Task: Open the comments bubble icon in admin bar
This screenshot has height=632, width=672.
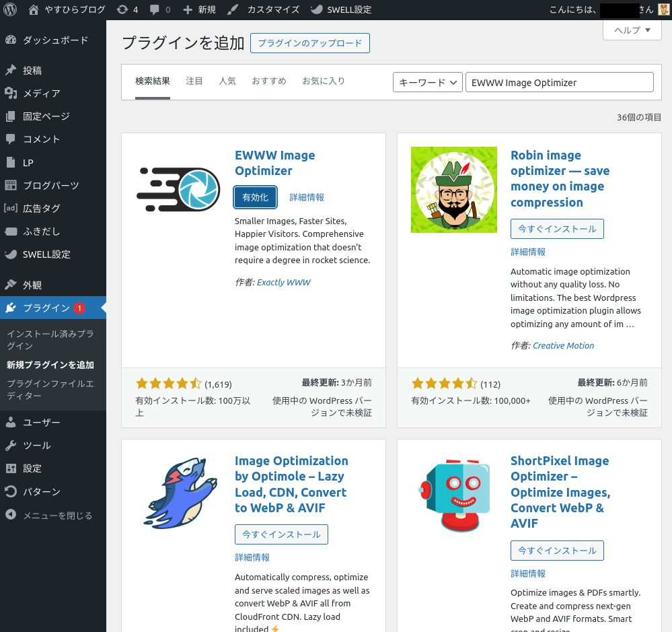Action: pos(155,10)
